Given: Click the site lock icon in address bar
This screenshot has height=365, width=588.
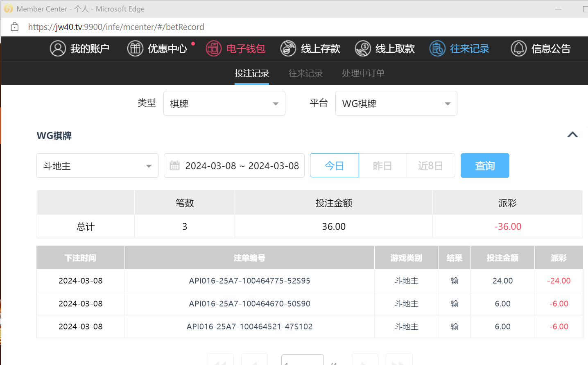Looking at the screenshot, I should (15, 27).
